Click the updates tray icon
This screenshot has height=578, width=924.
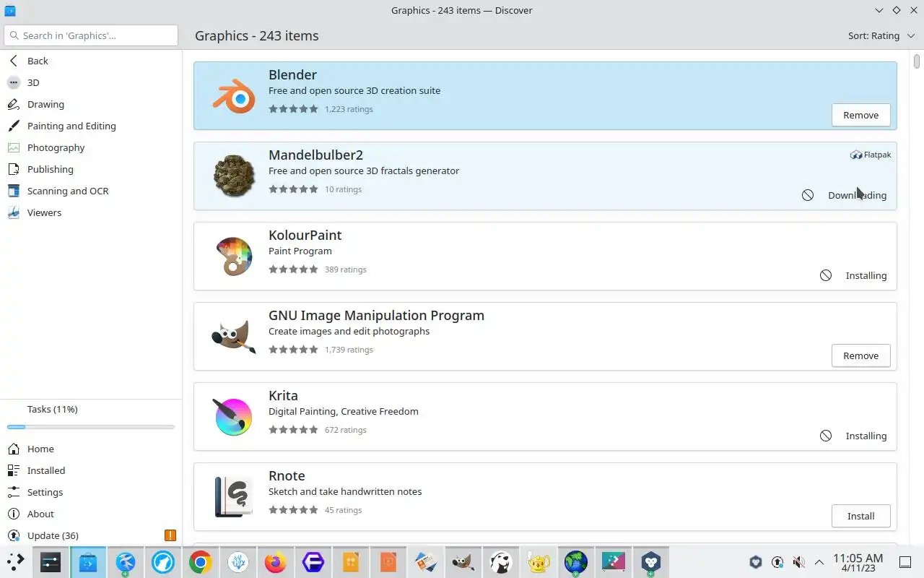(x=777, y=562)
